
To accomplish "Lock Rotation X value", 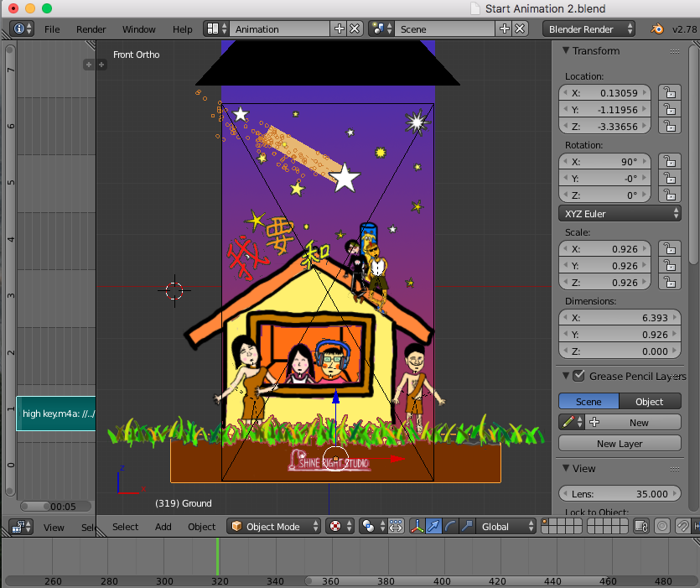I will [670, 161].
